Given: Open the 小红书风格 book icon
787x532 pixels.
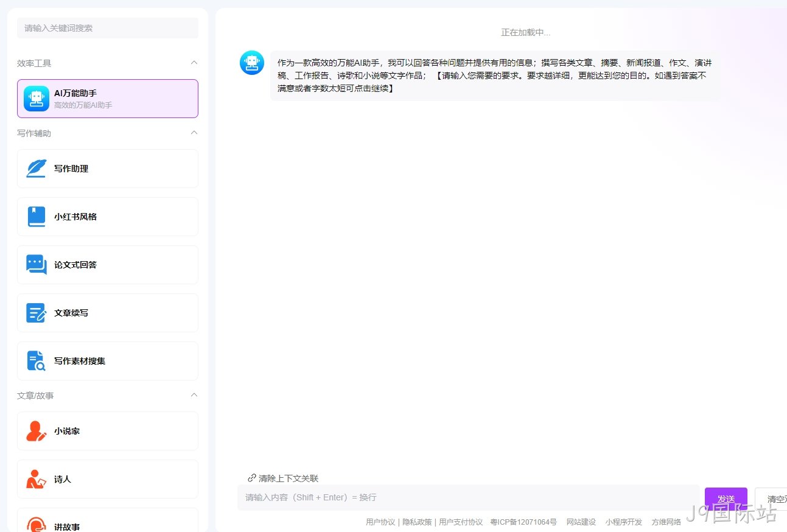Looking at the screenshot, I should [x=37, y=217].
